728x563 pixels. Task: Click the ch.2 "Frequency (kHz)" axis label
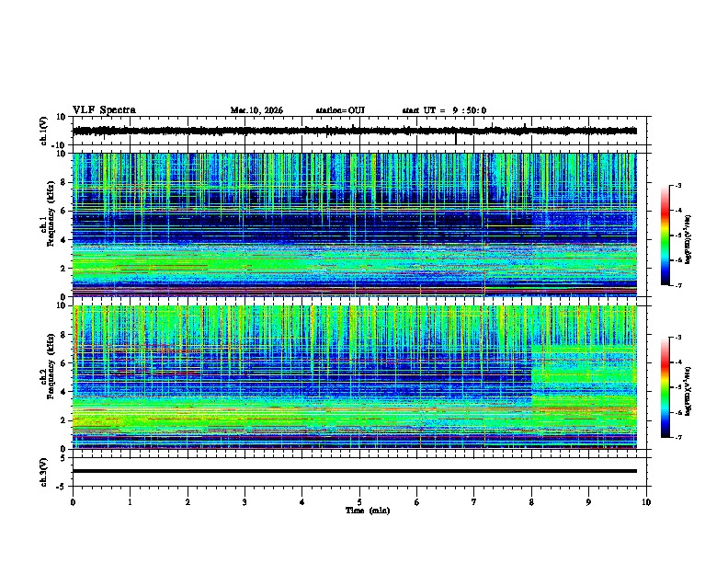[x=51, y=365]
